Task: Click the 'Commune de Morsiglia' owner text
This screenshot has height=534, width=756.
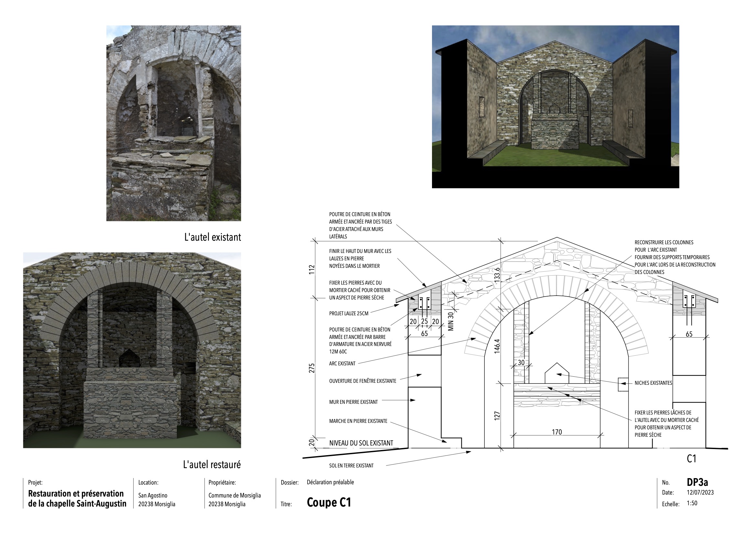Action: click(234, 496)
